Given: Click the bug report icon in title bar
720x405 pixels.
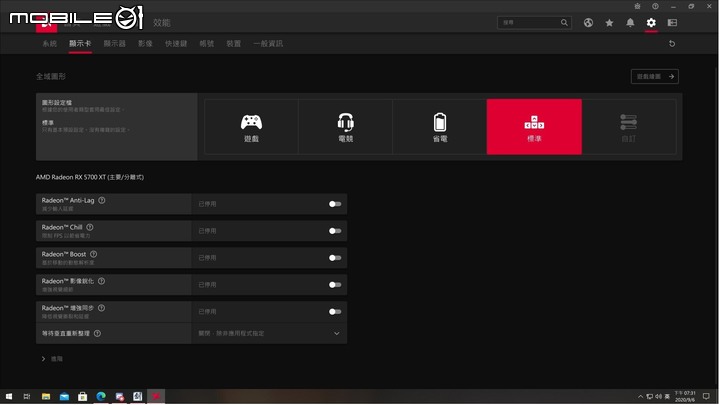Looking at the screenshot, I should pyautogui.click(x=637, y=6).
